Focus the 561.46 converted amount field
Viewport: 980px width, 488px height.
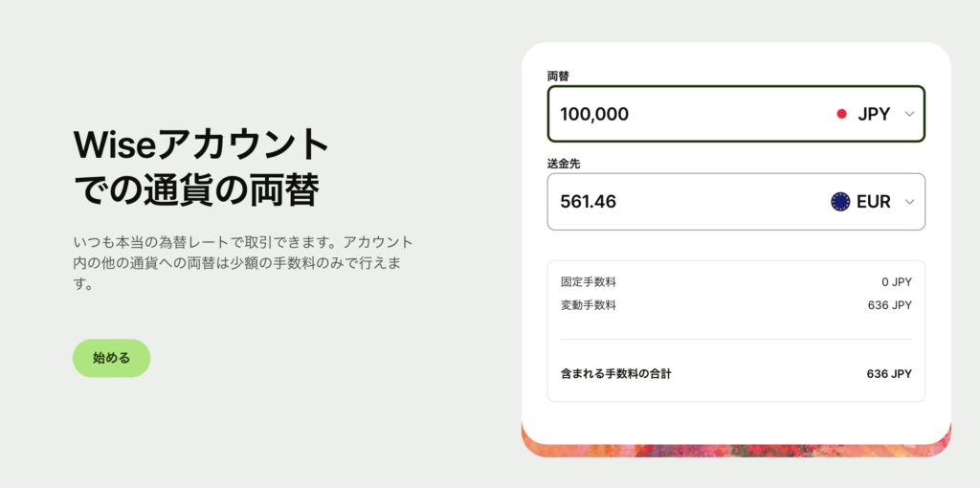pos(670,202)
